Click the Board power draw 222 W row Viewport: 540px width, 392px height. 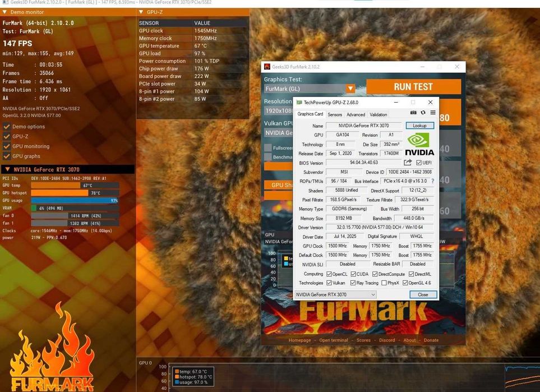coord(192,76)
